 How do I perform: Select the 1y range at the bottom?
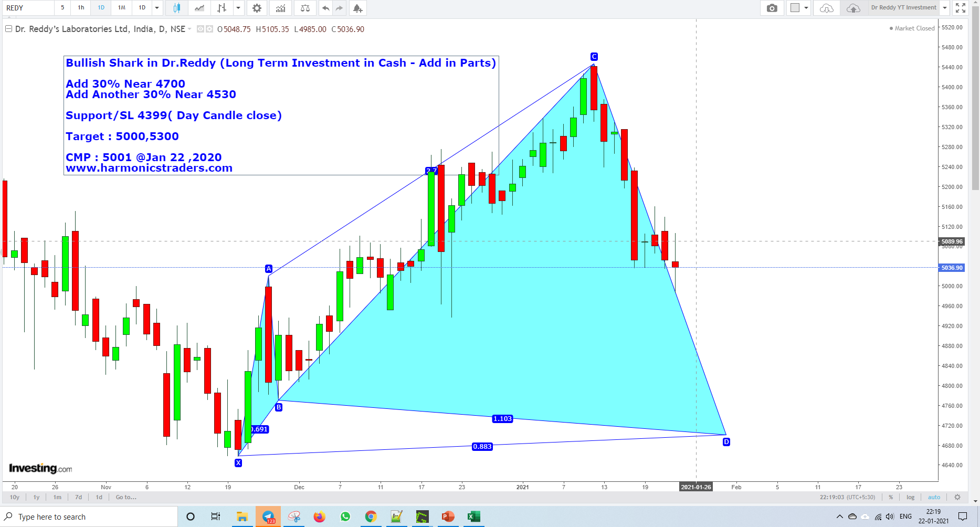click(x=36, y=497)
